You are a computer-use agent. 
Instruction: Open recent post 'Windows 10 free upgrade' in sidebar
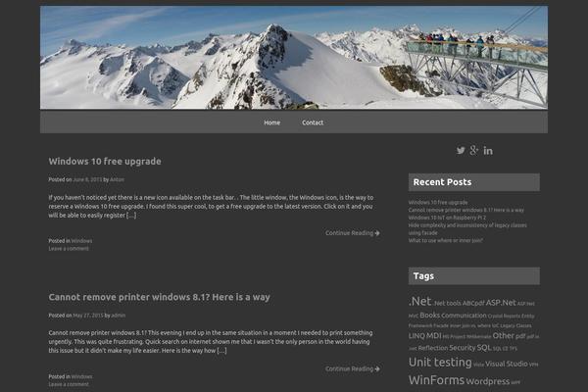point(438,202)
